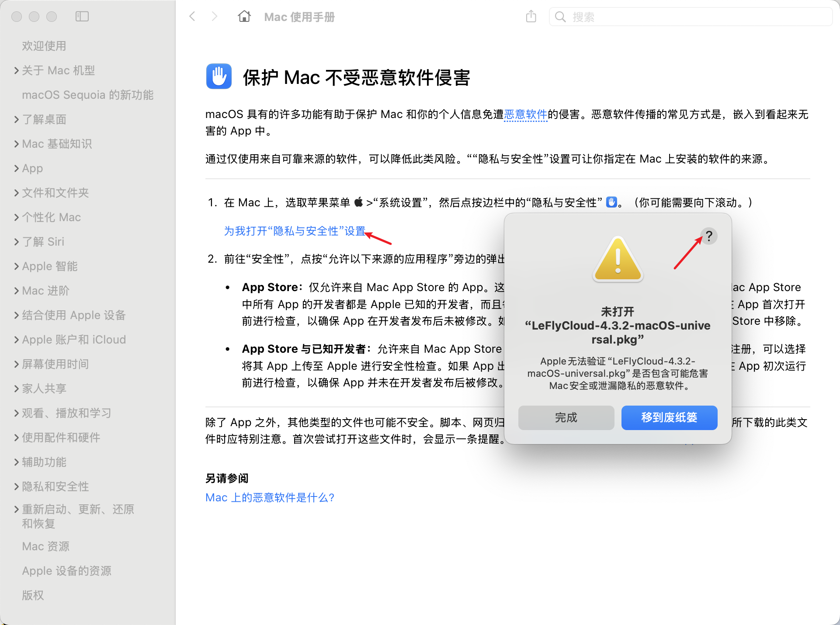Click the 另请参阅 heading
Image resolution: width=840 pixels, height=625 pixels.
tap(227, 478)
